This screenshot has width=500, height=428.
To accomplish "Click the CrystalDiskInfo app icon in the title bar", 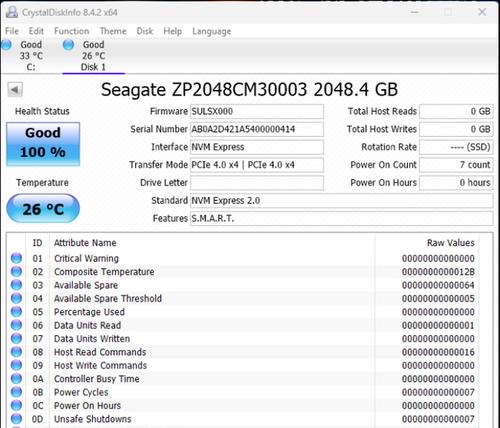I will coord(12,12).
